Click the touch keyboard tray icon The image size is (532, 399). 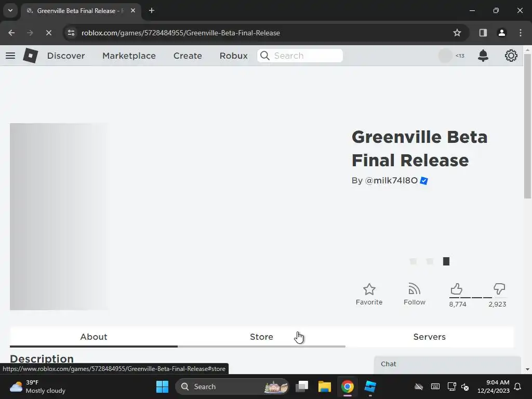click(x=435, y=387)
